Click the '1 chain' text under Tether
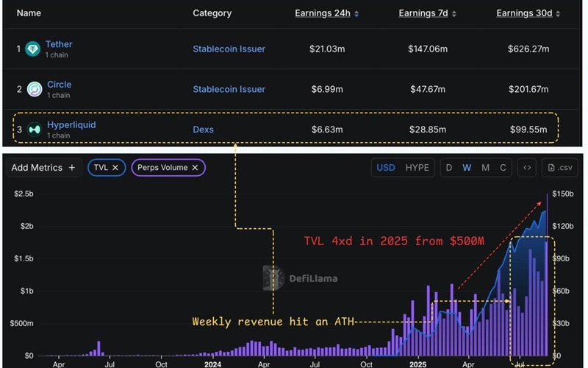The width and height of the screenshot is (588, 368). coord(57,54)
